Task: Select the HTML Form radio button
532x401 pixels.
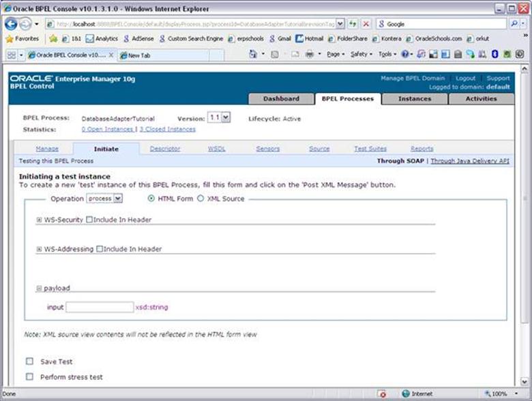Action: click(x=151, y=198)
